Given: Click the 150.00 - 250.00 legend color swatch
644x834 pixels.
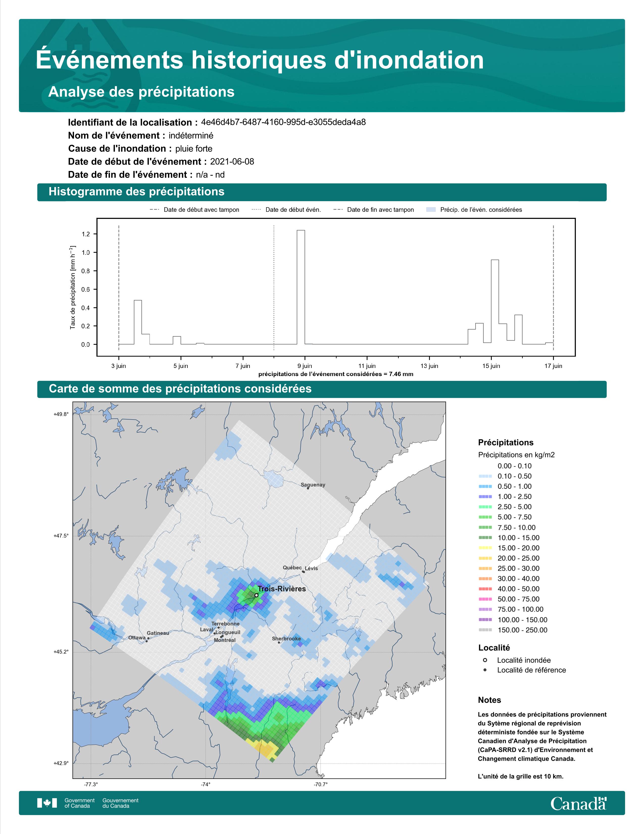Looking at the screenshot, I should click(x=485, y=630).
